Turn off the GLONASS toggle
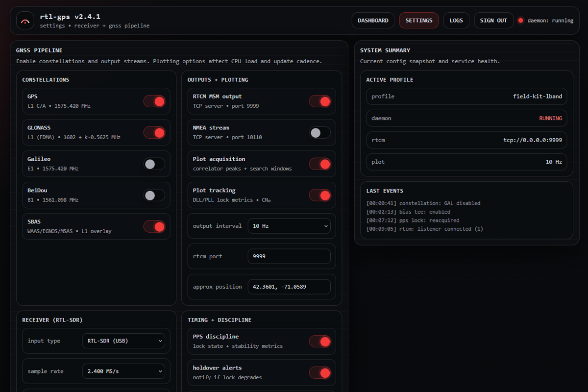This screenshot has height=392, width=588. [154, 133]
